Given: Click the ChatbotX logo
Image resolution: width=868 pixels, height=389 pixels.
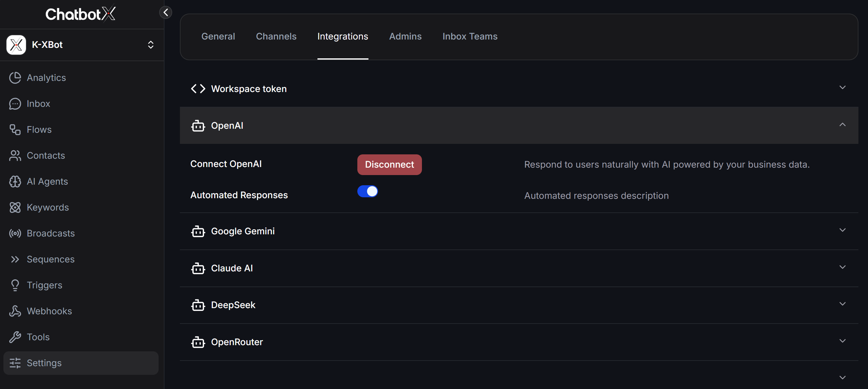Looking at the screenshot, I should tap(81, 14).
